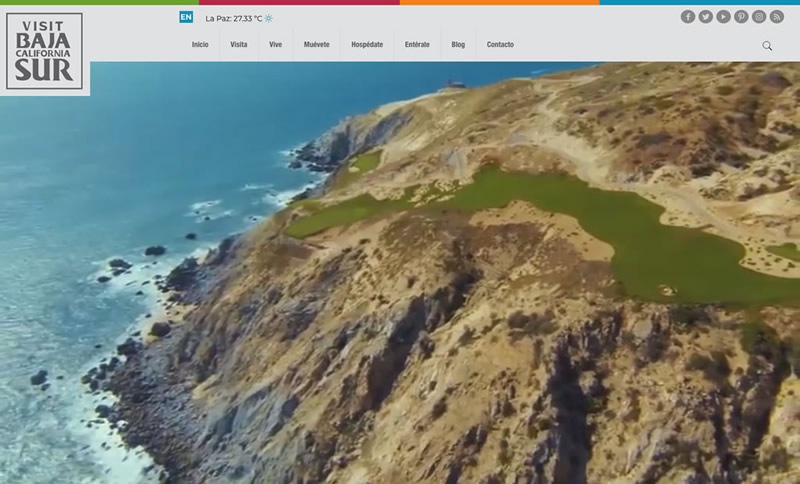Switch language with the EN badge

(x=186, y=17)
